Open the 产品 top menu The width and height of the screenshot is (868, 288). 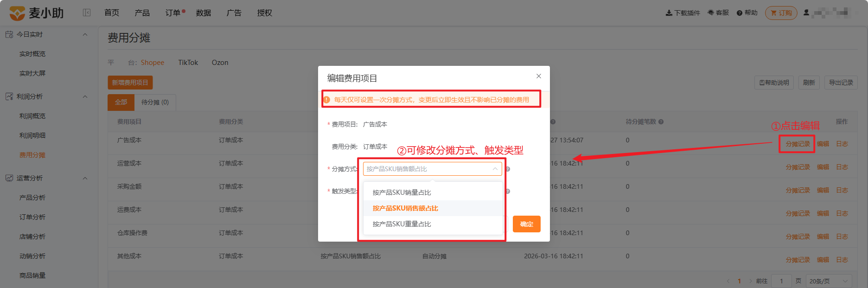point(142,13)
